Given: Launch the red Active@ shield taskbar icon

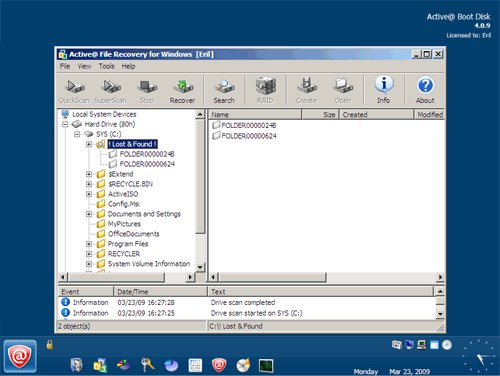Looking at the screenshot, I should pos(219,365).
